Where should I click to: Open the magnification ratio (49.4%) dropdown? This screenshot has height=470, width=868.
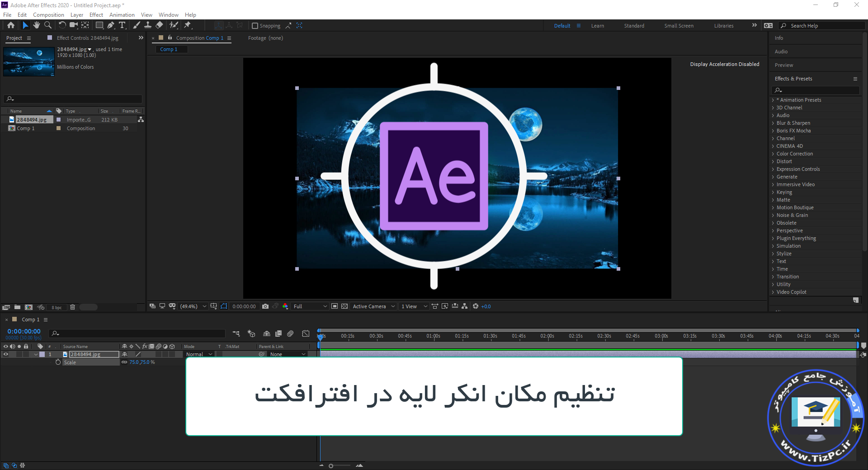193,306
